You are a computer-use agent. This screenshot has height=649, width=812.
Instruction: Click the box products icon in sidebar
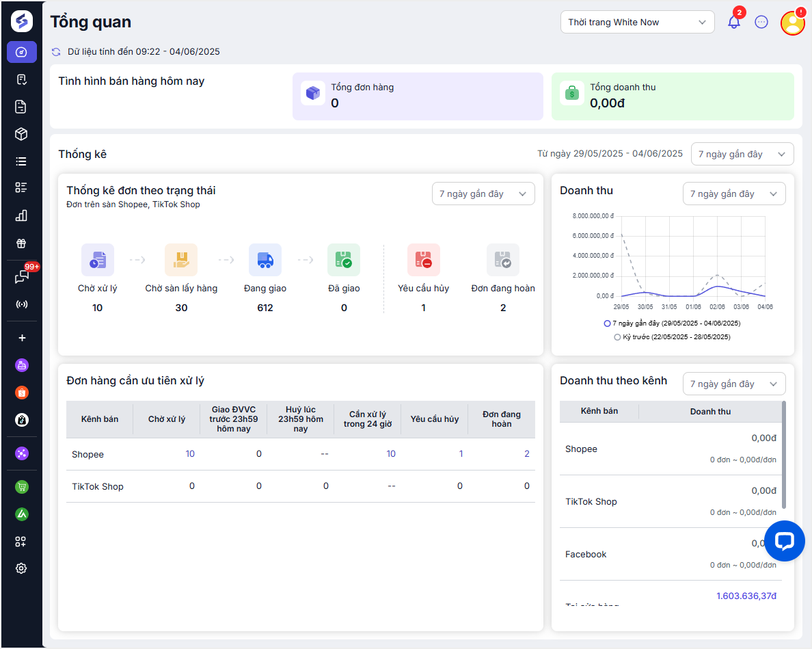pyautogui.click(x=22, y=134)
